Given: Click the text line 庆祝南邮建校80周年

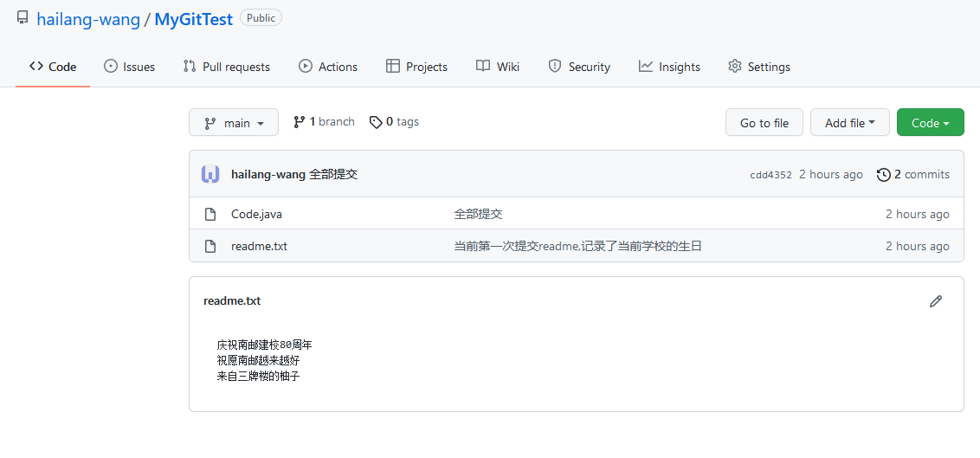Looking at the screenshot, I should [264, 345].
